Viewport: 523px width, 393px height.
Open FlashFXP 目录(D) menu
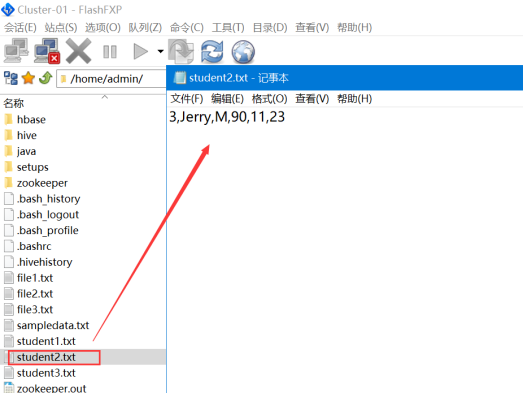[270, 27]
